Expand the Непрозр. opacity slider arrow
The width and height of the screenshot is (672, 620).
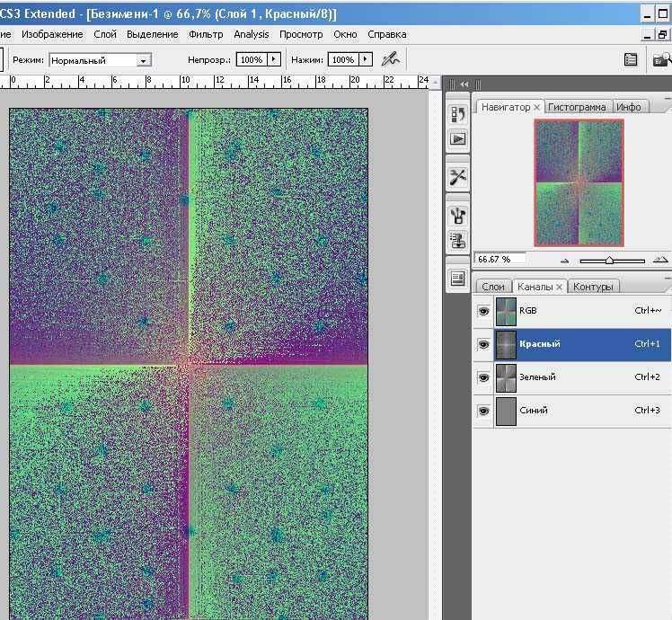273,59
